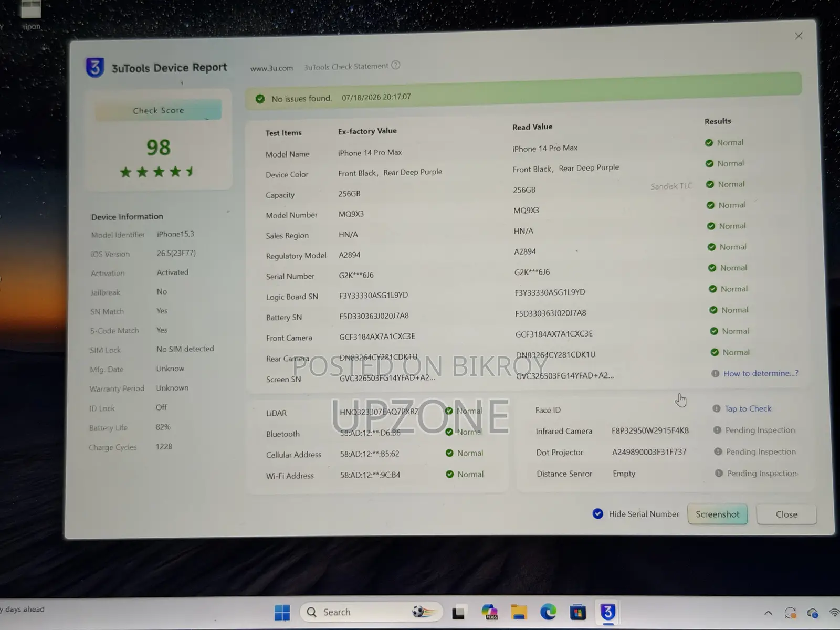Select the Cellular Address 58:AD:12:**:B5:62 value
This screenshot has height=630, width=840.
370,454
